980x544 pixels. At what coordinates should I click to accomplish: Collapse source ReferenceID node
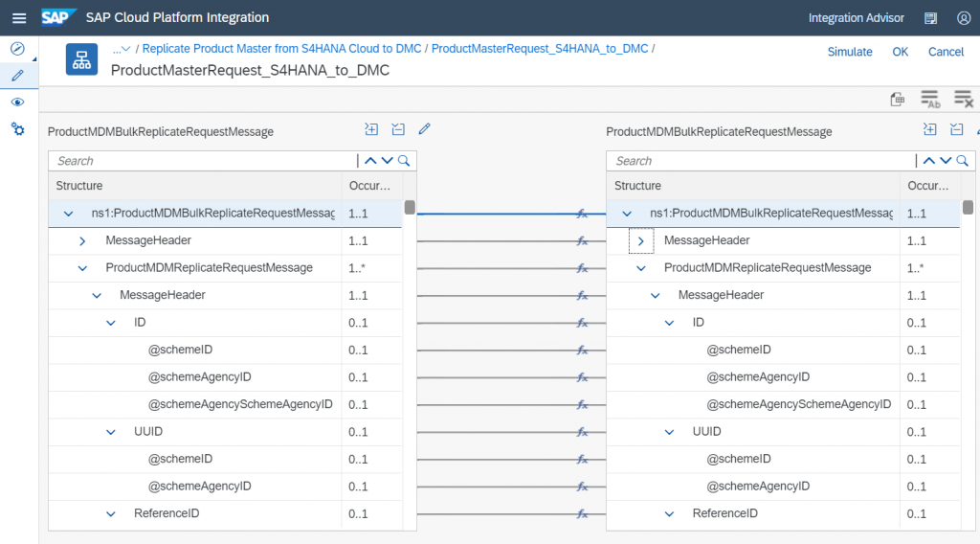111,514
